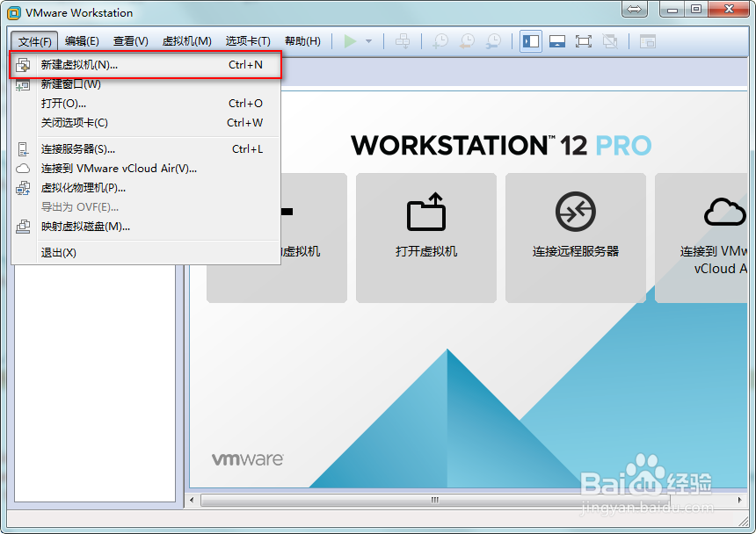Click the horizontal scrollbar thumb
This screenshot has width=756, height=534.
pos(435,500)
